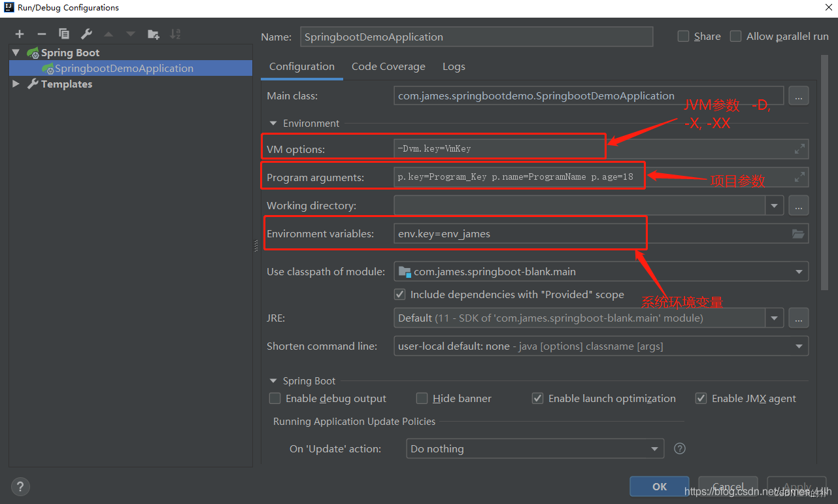This screenshot has height=504, width=838.
Task: Add a new configuration with plus icon
Action: (x=20, y=34)
